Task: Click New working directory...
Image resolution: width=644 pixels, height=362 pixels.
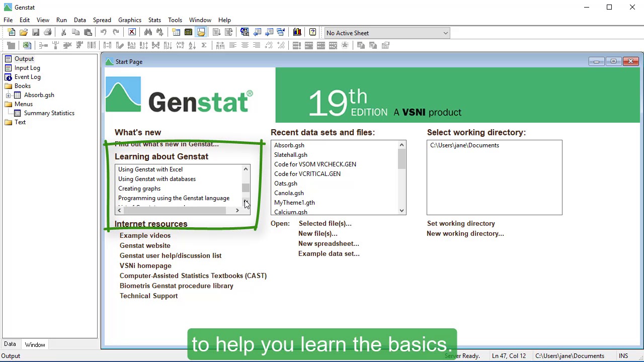Action: [x=465, y=233]
